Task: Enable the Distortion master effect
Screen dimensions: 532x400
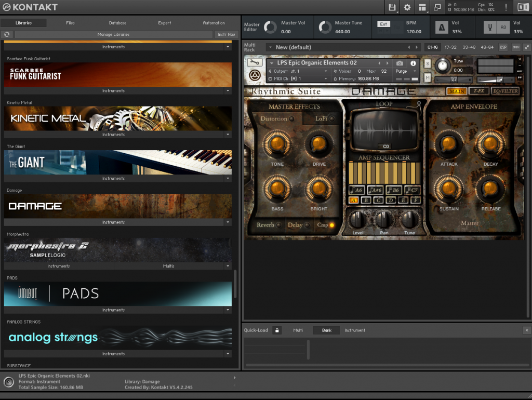Action: click(x=291, y=118)
